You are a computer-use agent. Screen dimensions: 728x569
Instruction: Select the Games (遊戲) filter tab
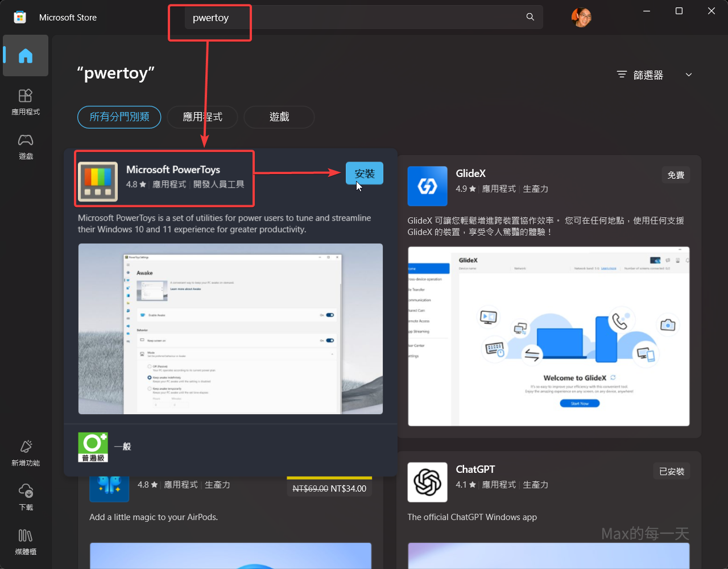tap(279, 117)
